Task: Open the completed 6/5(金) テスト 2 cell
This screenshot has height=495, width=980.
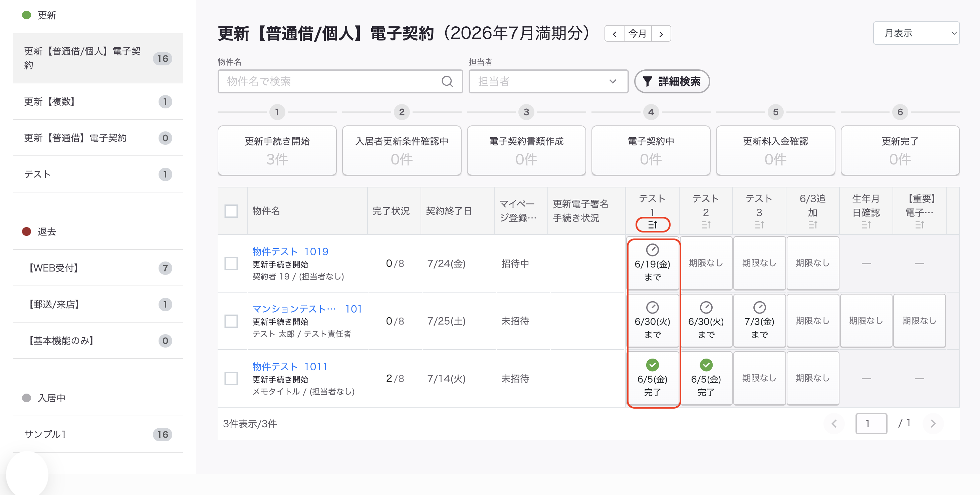Action: point(706,378)
